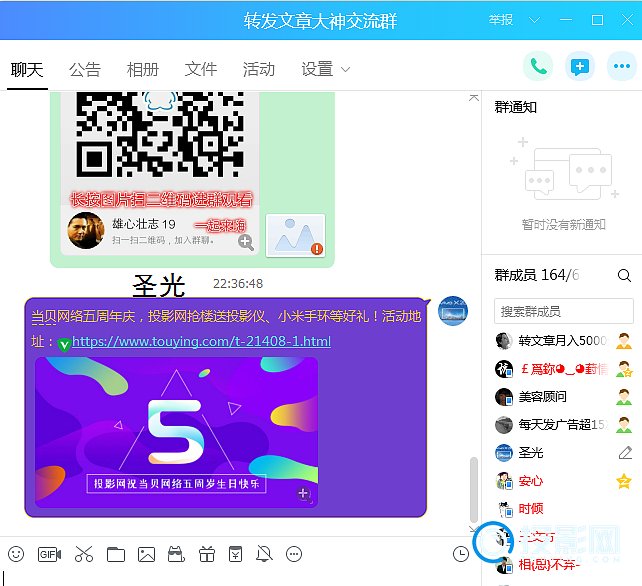This screenshot has height=586, width=642.
Task: Open the gift box icon
Action: (206, 554)
